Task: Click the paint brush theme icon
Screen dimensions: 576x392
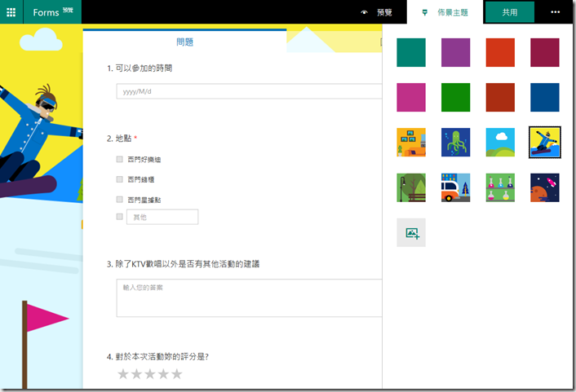Action: (424, 12)
